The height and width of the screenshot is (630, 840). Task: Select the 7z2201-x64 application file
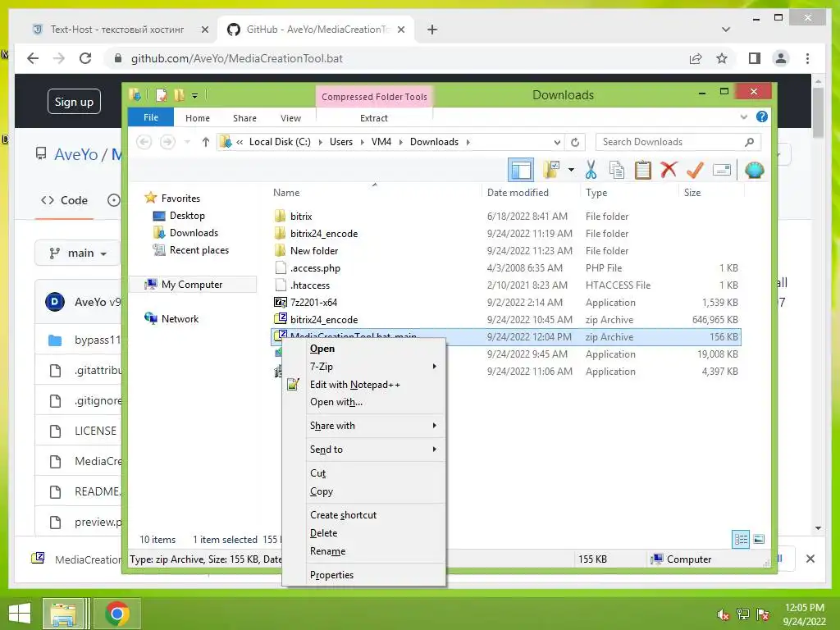pyautogui.click(x=314, y=302)
